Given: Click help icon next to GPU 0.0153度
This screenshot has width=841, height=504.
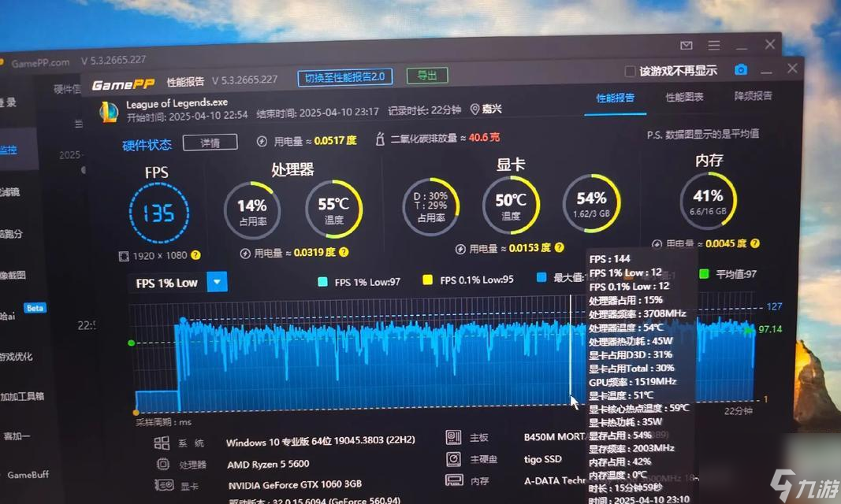Looking at the screenshot, I should 560,247.
